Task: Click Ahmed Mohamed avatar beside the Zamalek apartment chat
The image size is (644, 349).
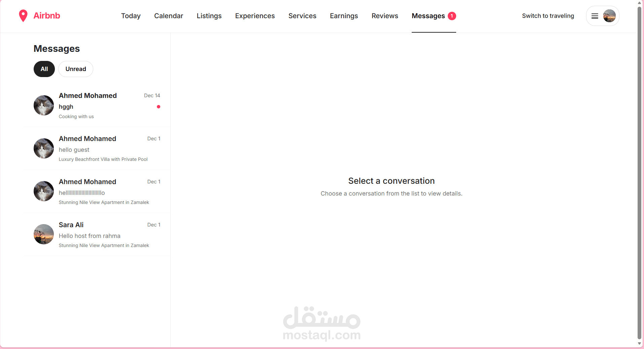Action: point(44,191)
